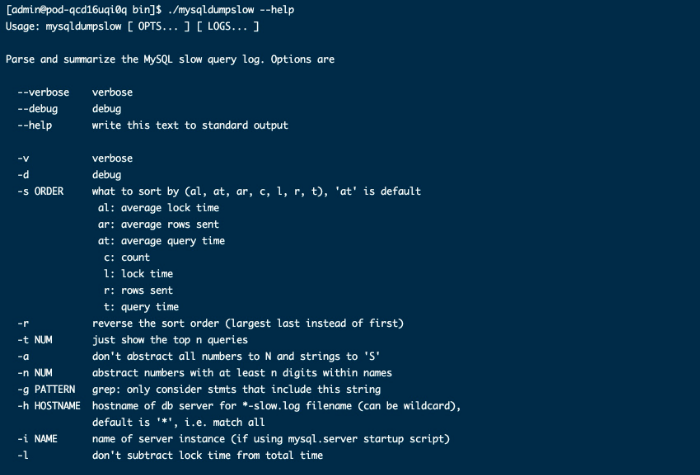Click the 'Parse and summarize the MySQL' line
Viewport: 700px width, 475px height.
[170, 59]
